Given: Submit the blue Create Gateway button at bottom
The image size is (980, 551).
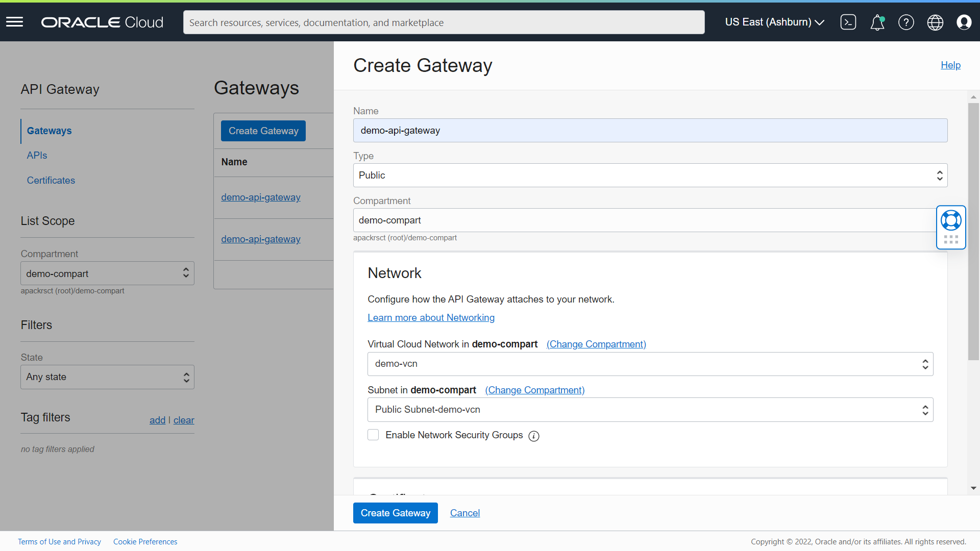Looking at the screenshot, I should coord(395,513).
